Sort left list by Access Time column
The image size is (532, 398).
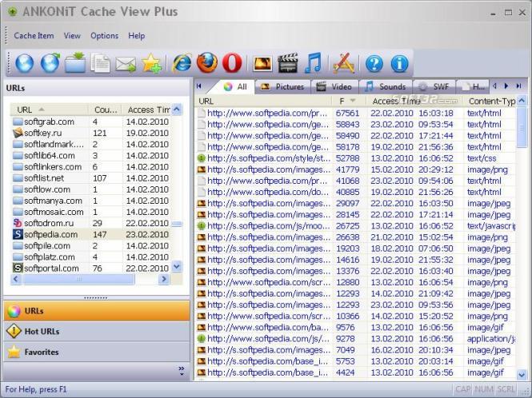pos(147,109)
